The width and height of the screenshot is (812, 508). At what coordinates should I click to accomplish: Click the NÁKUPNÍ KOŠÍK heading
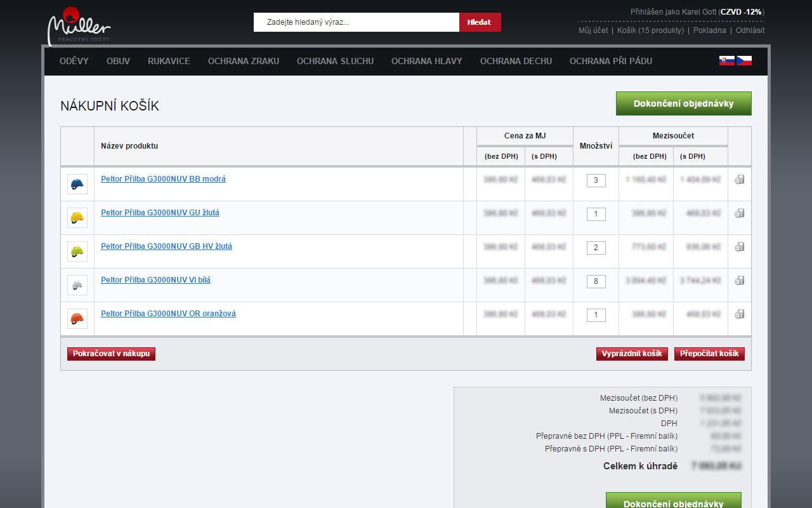110,106
